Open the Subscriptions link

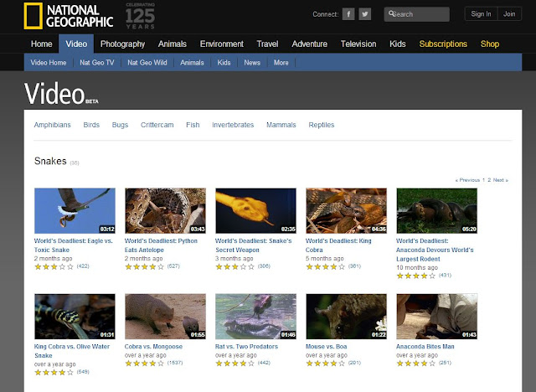(443, 44)
